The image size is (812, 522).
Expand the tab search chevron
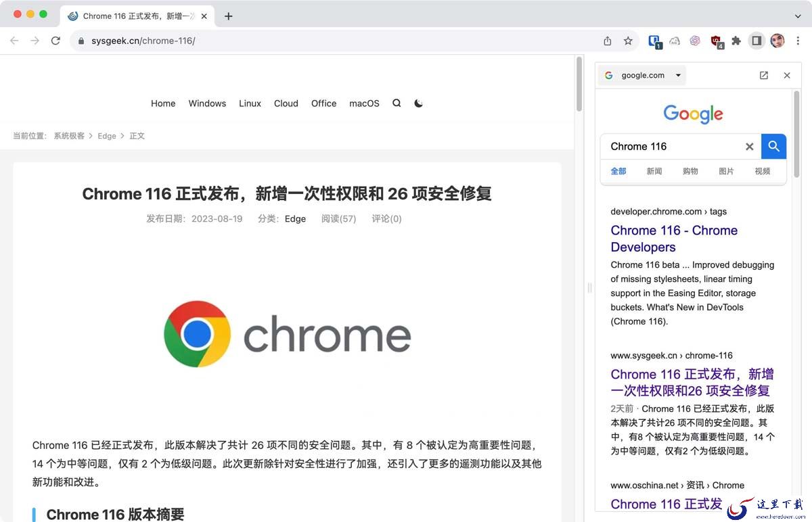coord(798,16)
